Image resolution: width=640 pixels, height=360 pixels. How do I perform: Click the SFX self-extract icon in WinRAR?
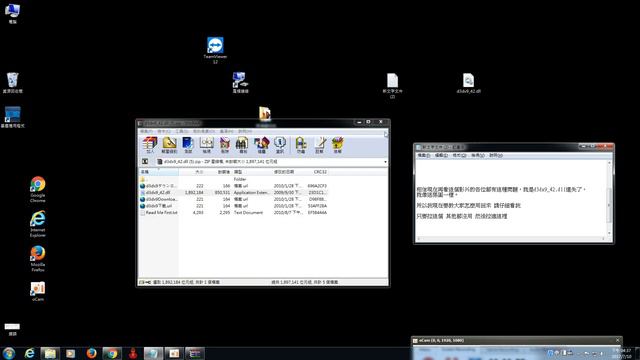(338, 145)
